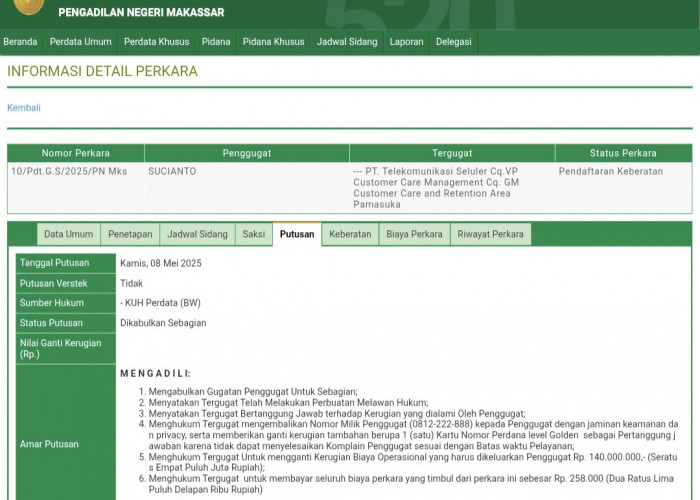Click the Tergugat column header
This screenshot has height=500, width=700.
pos(452,153)
